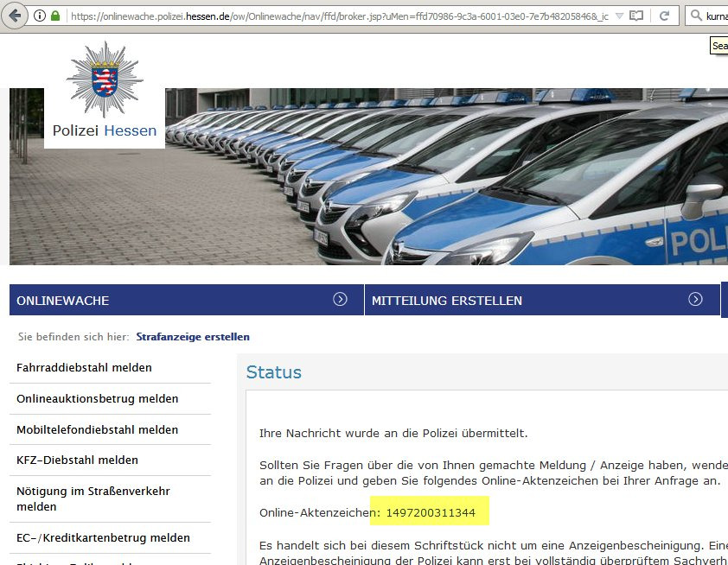Click the site information circle icon

coord(41,16)
